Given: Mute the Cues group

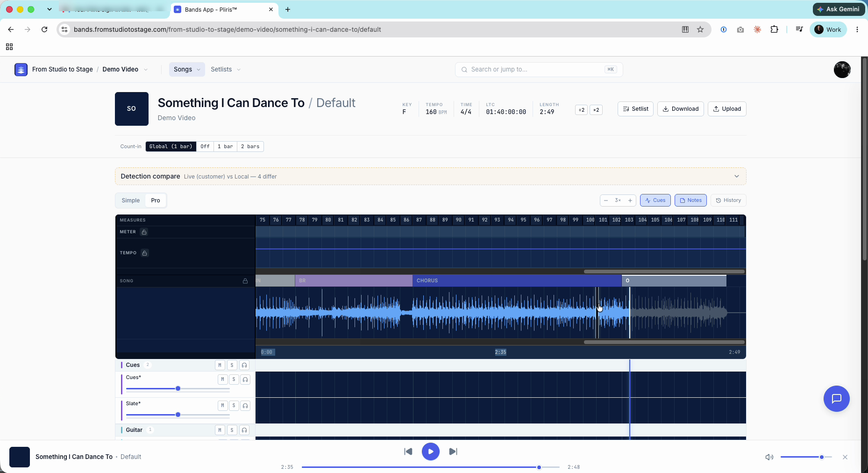Looking at the screenshot, I should point(220,365).
